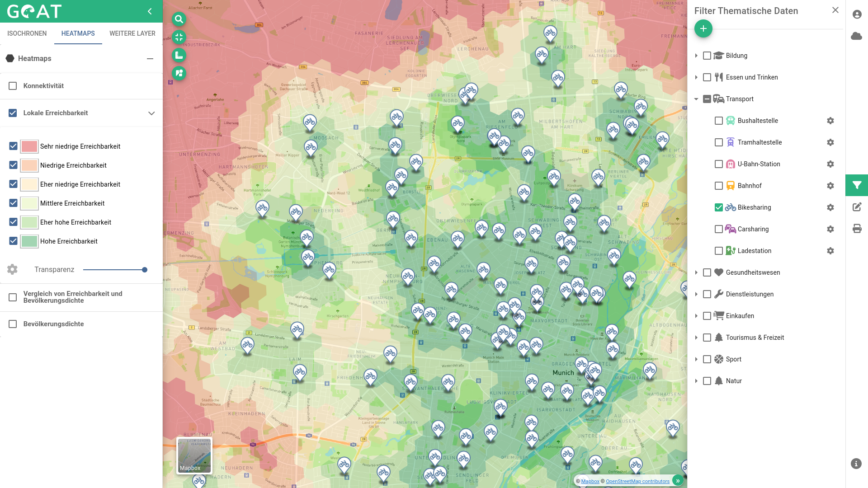Click the green plus add-filter button

coord(703,28)
